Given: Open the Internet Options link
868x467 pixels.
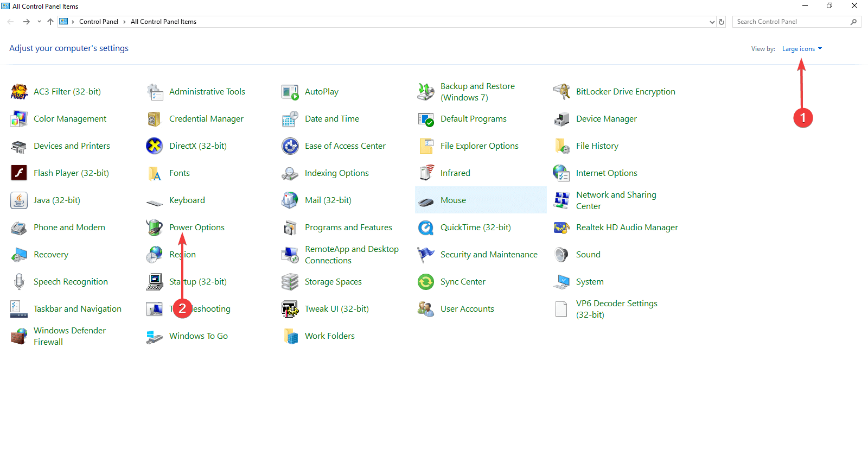Looking at the screenshot, I should click(x=607, y=173).
